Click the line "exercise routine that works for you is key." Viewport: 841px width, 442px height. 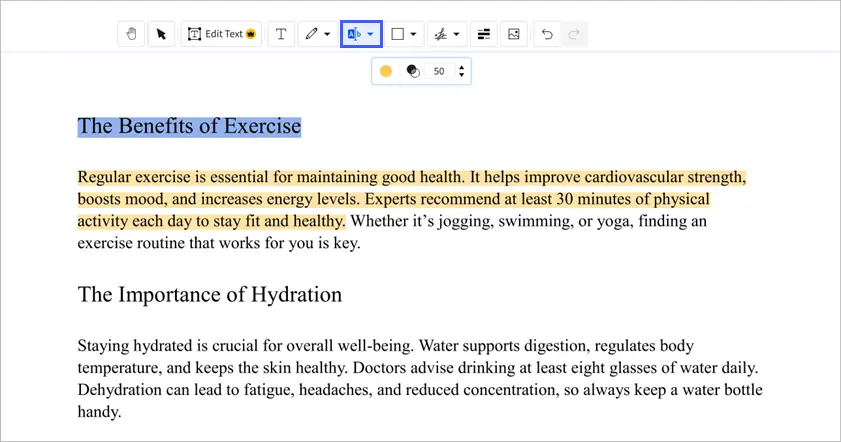[219, 244]
